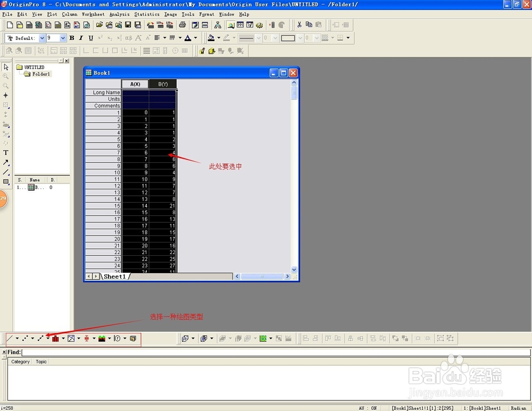
Task: Open the font size dropdown
Action: pyautogui.click(x=63, y=38)
